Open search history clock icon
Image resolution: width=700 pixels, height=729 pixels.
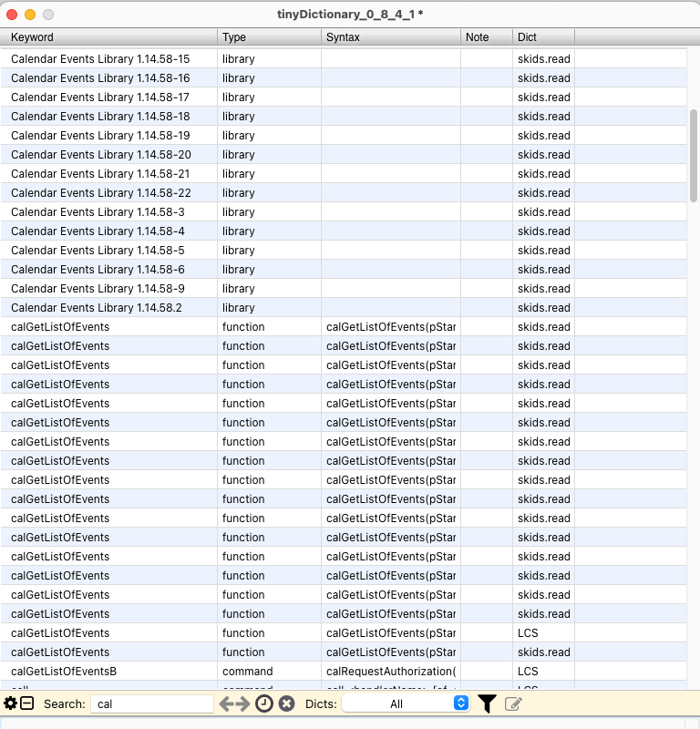[264, 703]
